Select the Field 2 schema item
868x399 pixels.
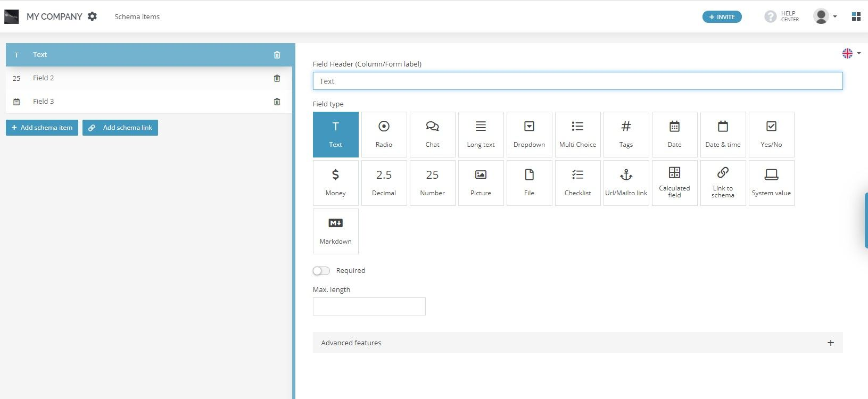click(150, 78)
